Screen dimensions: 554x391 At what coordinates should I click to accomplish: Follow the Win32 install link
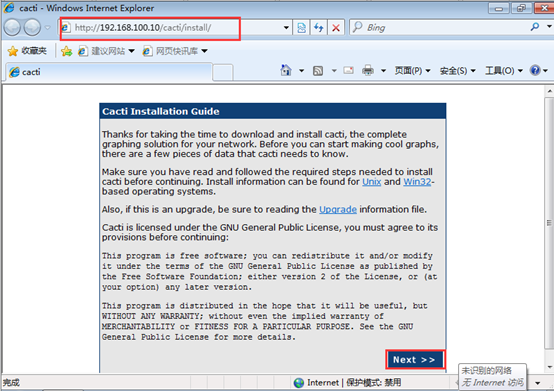417,182
